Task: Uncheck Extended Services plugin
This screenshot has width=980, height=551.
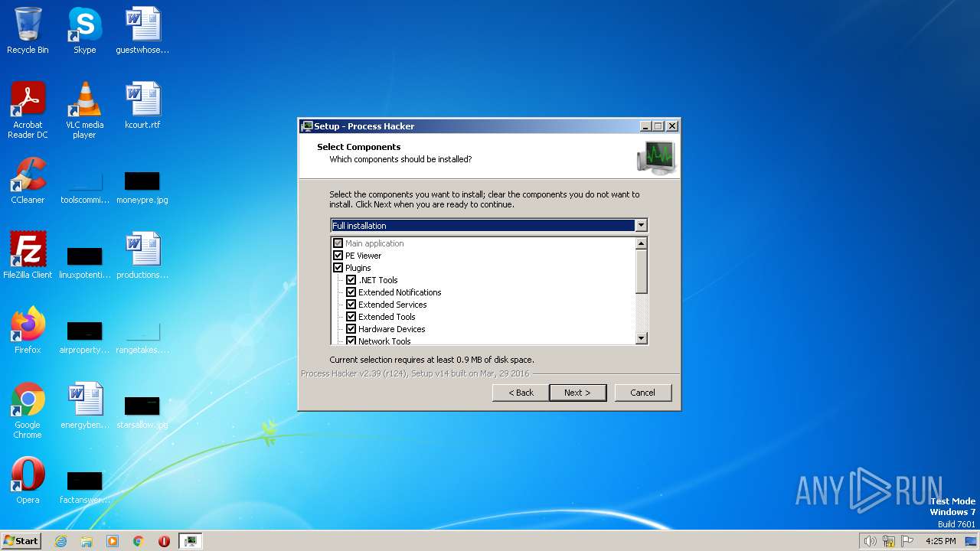Action: pos(351,305)
